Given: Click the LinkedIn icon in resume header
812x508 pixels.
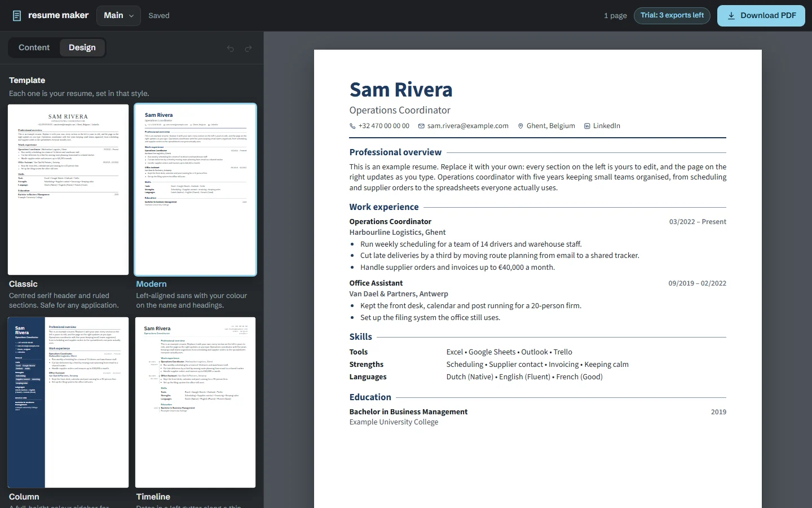Looking at the screenshot, I should pos(587,126).
